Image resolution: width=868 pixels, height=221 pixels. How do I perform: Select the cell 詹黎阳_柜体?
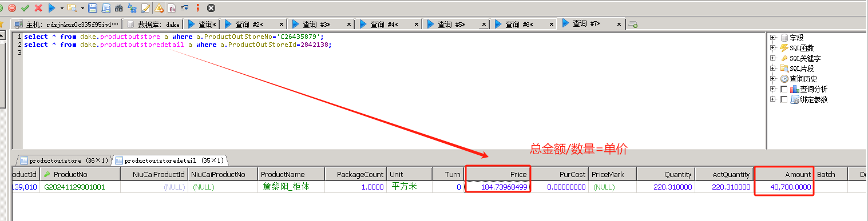coord(291,187)
